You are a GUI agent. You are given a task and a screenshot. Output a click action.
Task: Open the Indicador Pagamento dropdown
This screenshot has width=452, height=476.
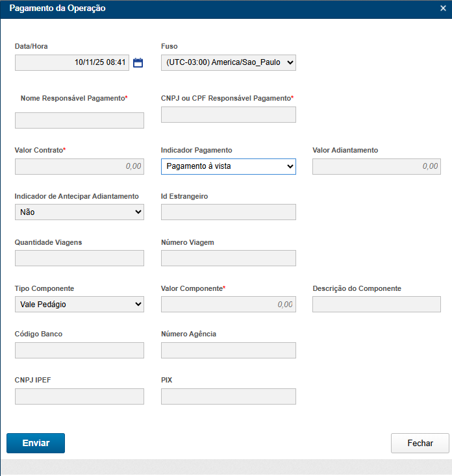click(228, 166)
